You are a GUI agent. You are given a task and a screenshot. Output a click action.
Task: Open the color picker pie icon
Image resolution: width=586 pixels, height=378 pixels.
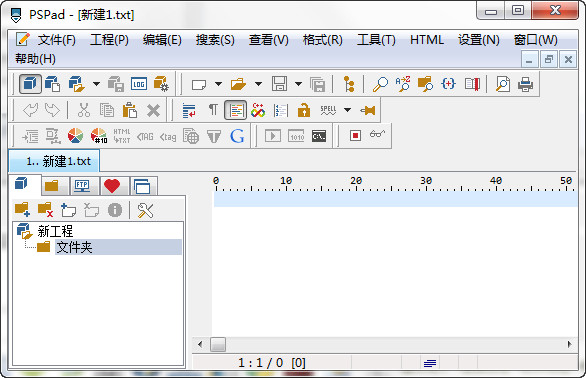pyautogui.click(x=75, y=136)
